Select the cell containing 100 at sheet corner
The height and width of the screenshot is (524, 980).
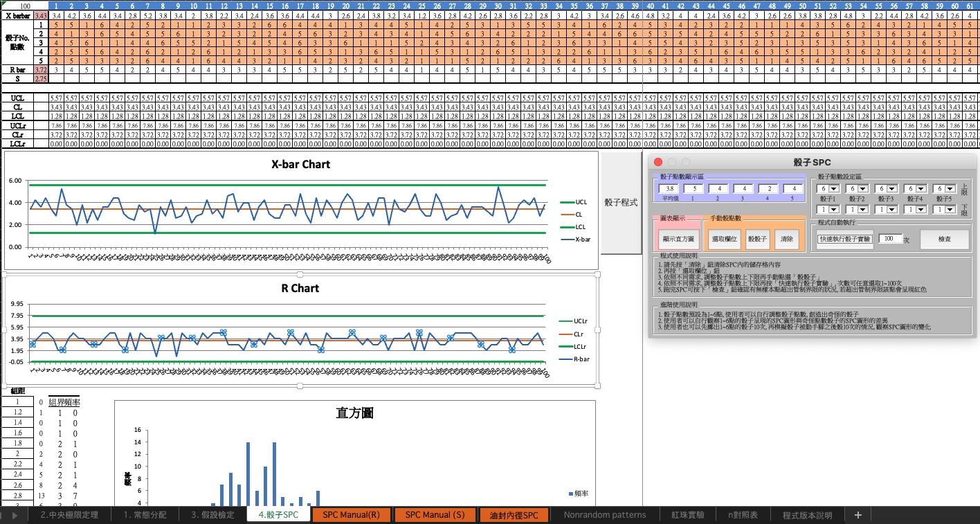(x=24, y=6)
